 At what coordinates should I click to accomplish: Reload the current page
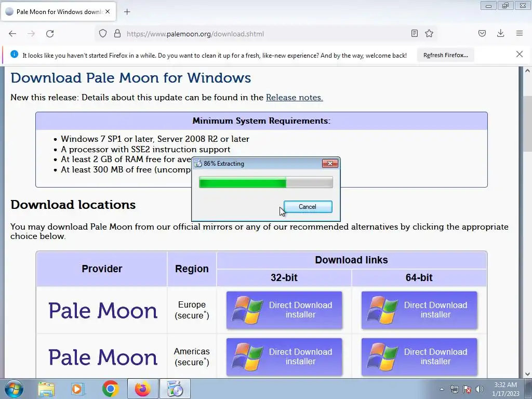pos(50,34)
